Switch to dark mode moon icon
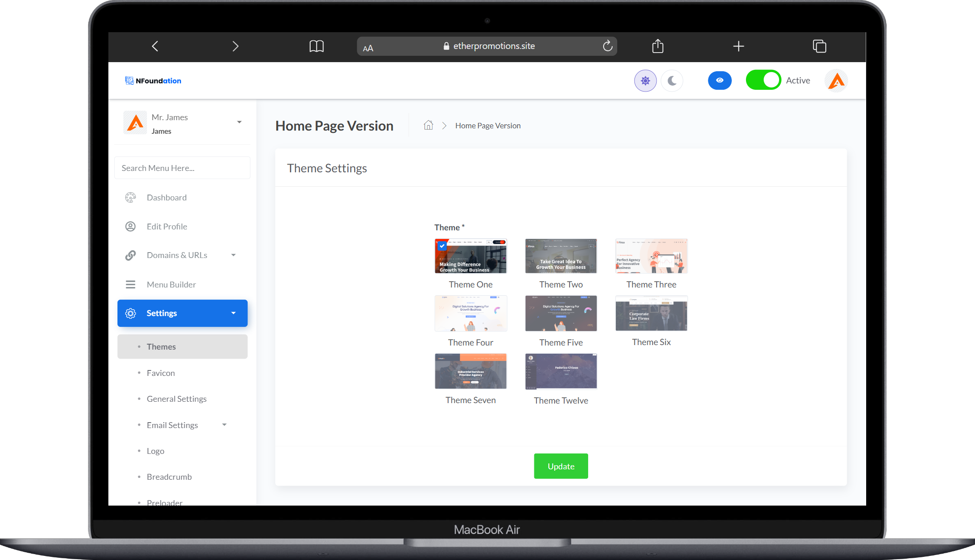Viewport: 975px width, 560px height. [672, 81]
